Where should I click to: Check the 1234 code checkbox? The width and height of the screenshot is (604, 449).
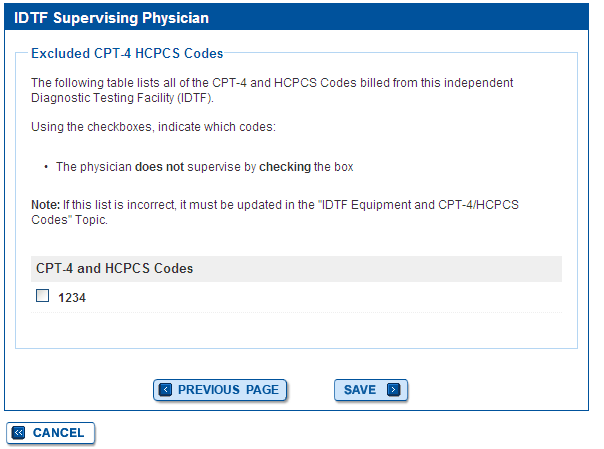42,296
